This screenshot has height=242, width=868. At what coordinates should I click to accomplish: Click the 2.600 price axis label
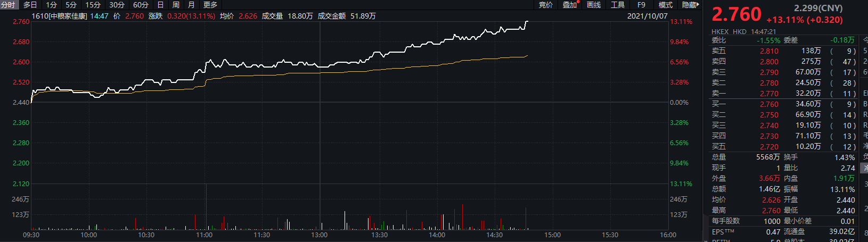tap(21, 62)
